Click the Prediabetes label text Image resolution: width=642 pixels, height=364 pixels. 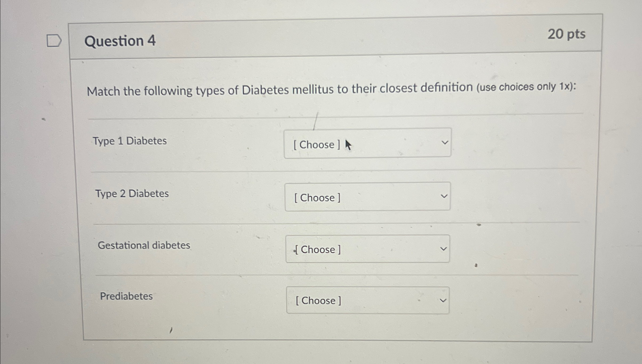tap(126, 296)
